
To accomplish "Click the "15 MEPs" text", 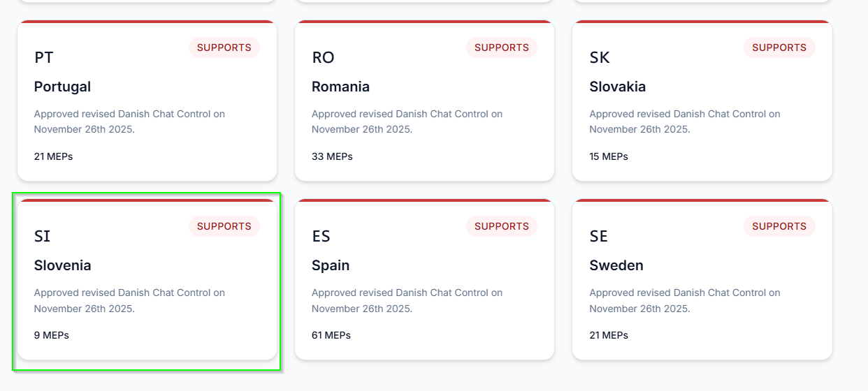I will click(x=609, y=156).
